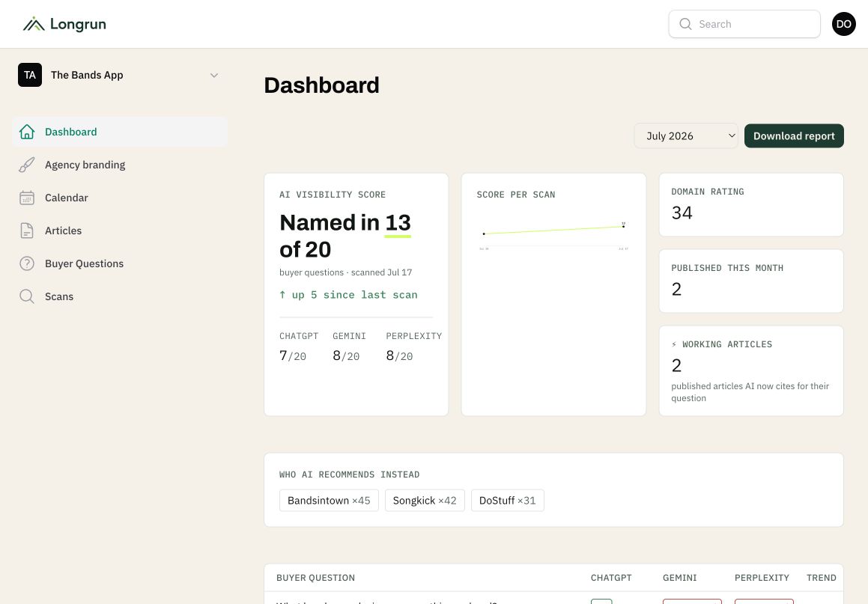
Task: Open the DO user avatar menu
Action: [x=843, y=24]
